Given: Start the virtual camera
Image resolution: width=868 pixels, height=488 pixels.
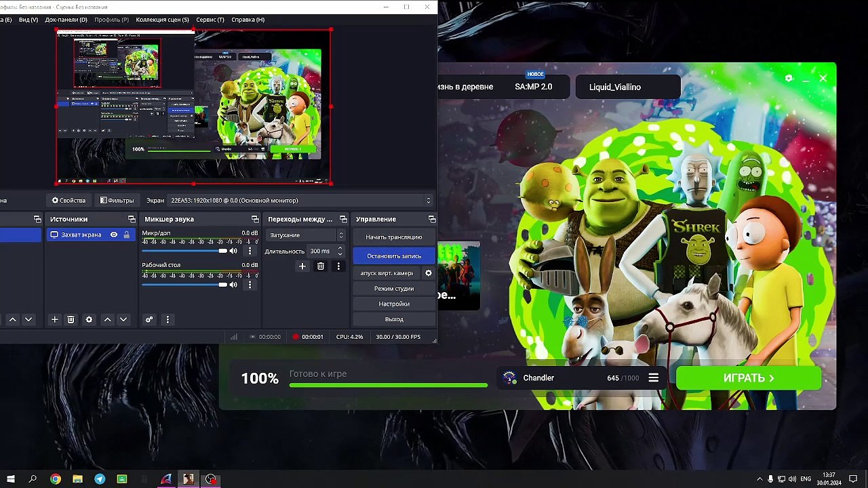Looking at the screenshot, I should click(x=387, y=273).
